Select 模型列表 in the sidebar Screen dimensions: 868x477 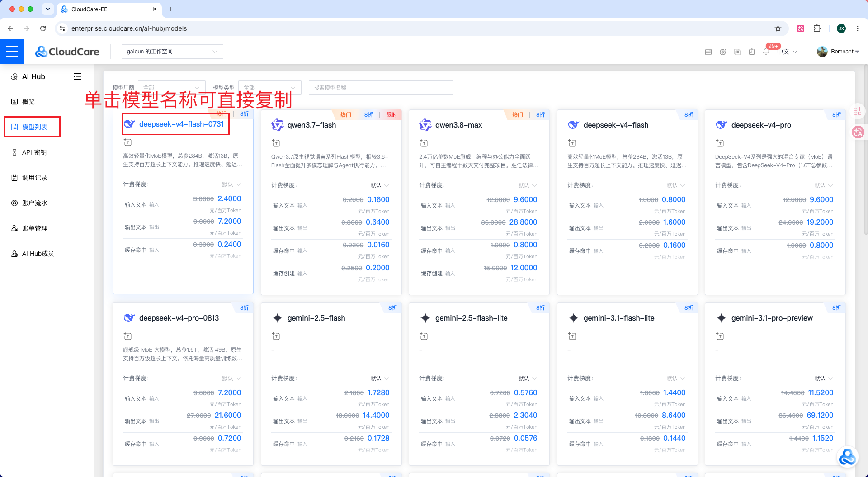coord(33,127)
